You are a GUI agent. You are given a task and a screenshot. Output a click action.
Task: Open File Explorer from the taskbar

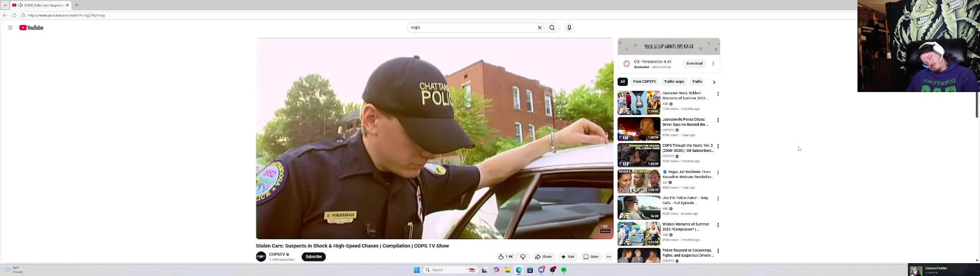click(508, 270)
